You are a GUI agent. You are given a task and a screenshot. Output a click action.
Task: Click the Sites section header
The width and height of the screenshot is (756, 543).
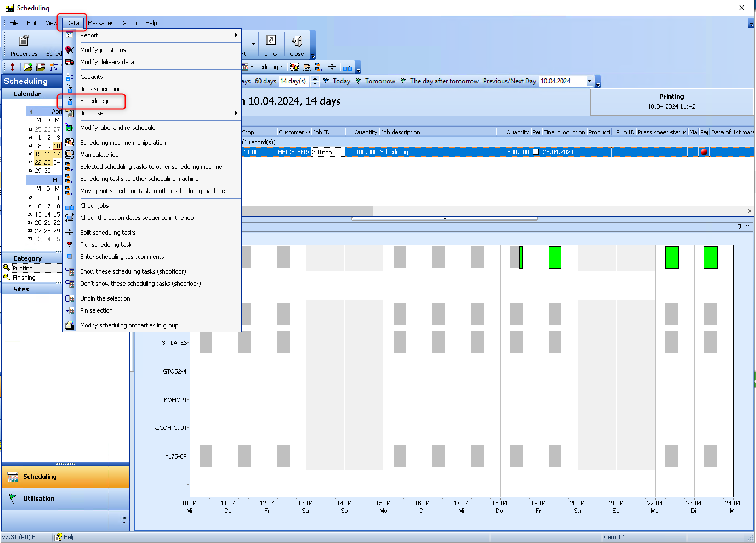[x=32, y=289]
